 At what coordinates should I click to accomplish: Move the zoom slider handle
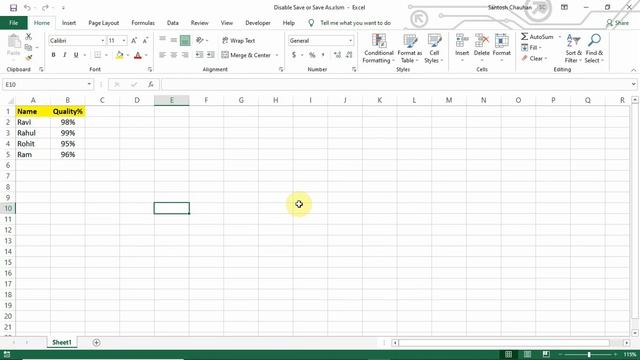[x=589, y=354]
